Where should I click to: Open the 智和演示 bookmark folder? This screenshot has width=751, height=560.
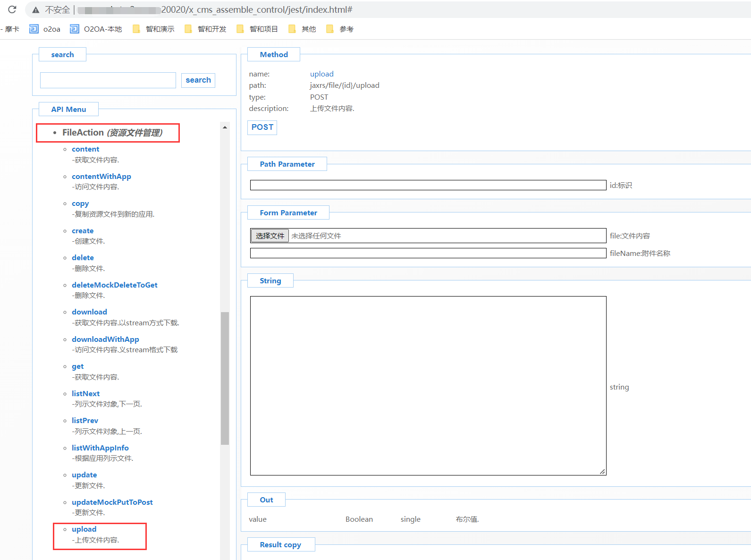[154, 29]
